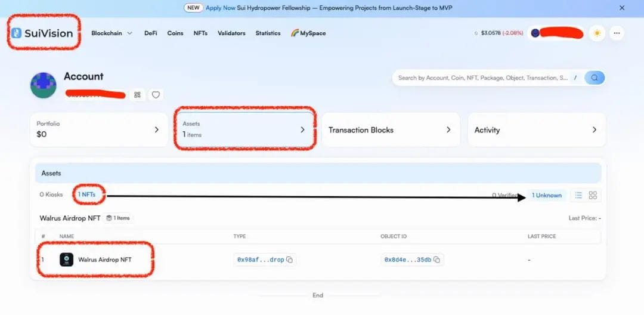Screen dimensions: 644x315
Task: Click the LAST PRICE column header
Action: (x=541, y=237)
